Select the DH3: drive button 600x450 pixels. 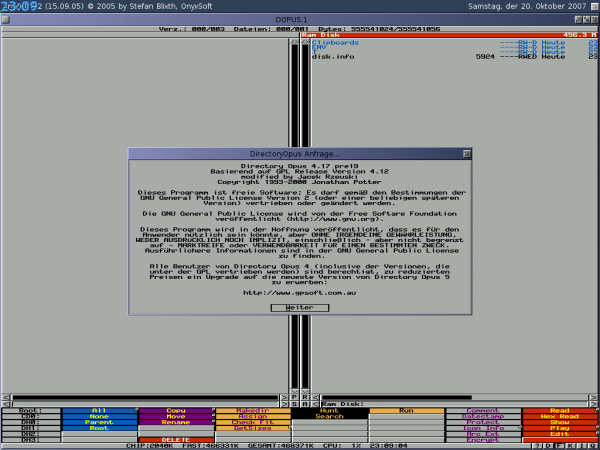tap(31, 440)
